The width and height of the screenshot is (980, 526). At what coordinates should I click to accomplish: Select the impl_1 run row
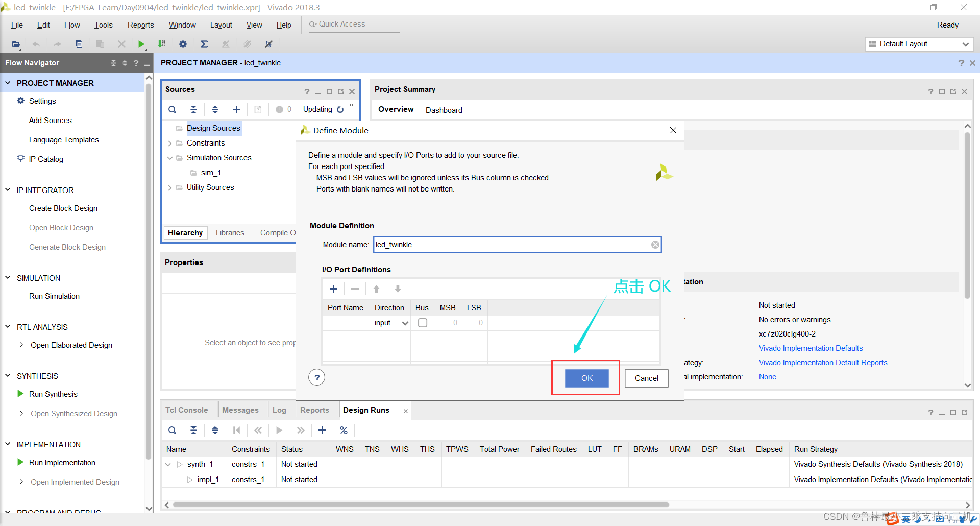tap(567, 480)
